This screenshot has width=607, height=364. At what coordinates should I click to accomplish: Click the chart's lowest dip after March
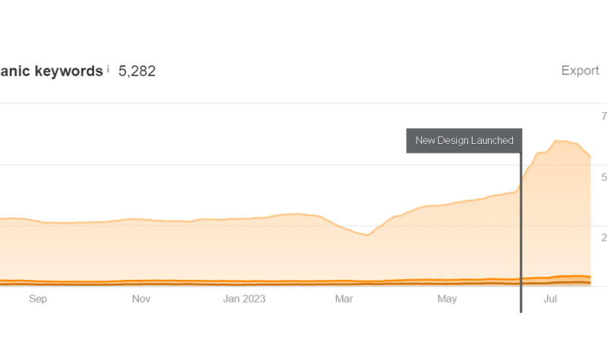point(367,235)
